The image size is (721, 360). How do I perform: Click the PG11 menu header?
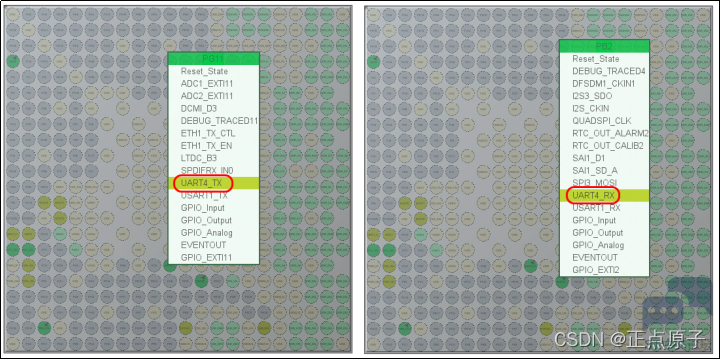(214, 58)
